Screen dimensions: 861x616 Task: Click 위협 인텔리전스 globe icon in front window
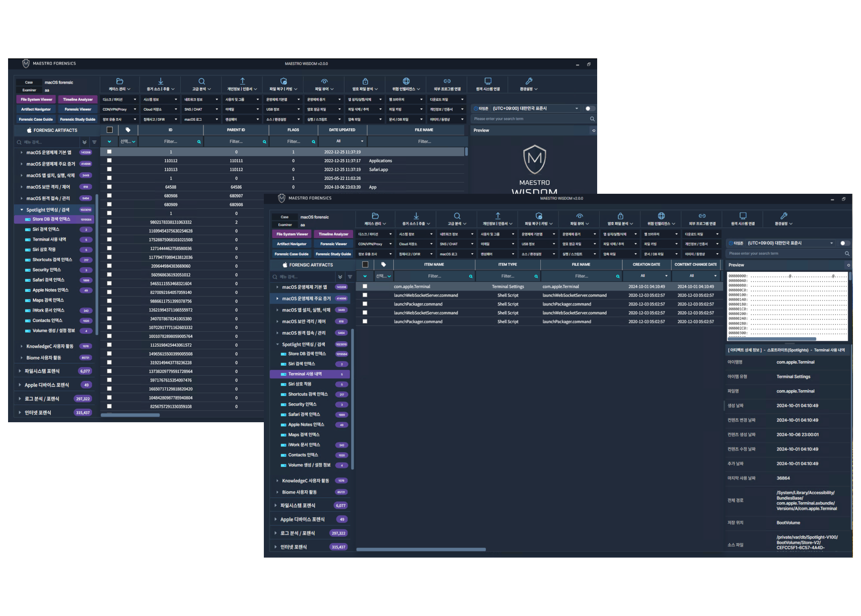click(661, 215)
